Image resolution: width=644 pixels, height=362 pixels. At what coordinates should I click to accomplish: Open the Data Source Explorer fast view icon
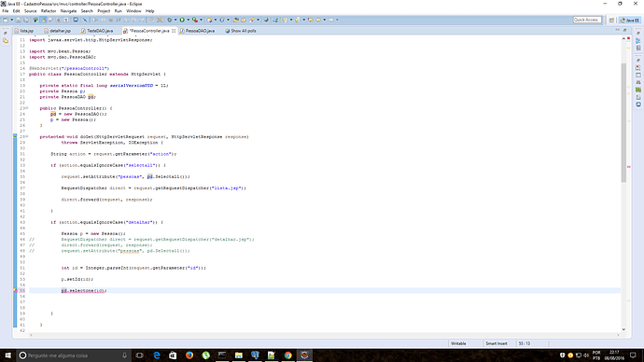point(638,90)
